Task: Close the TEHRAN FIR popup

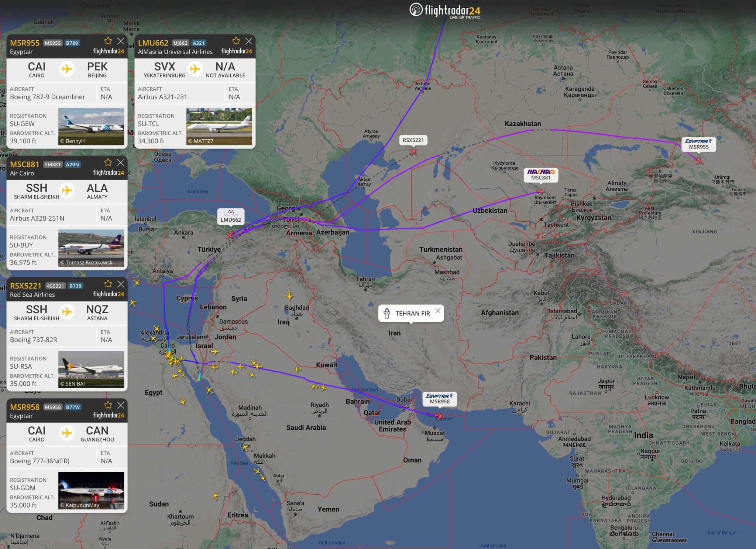Action: (x=438, y=311)
